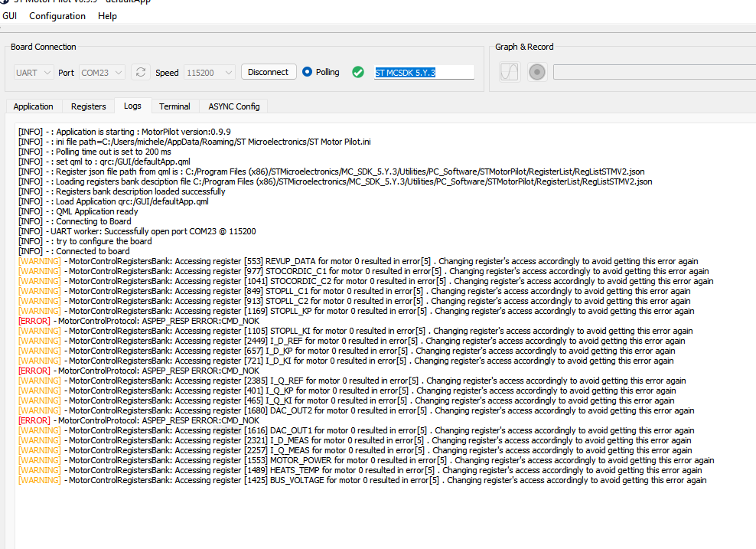The height and width of the screenshot is (549, 756).
Task: Click the MotorPilot version:0.9.9 log line
Action: [125, 132]
